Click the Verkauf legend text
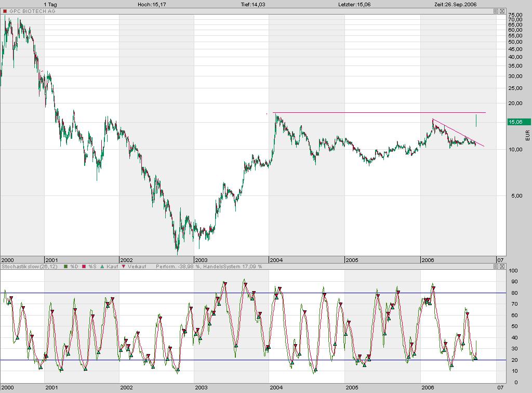 pos(137,266)
